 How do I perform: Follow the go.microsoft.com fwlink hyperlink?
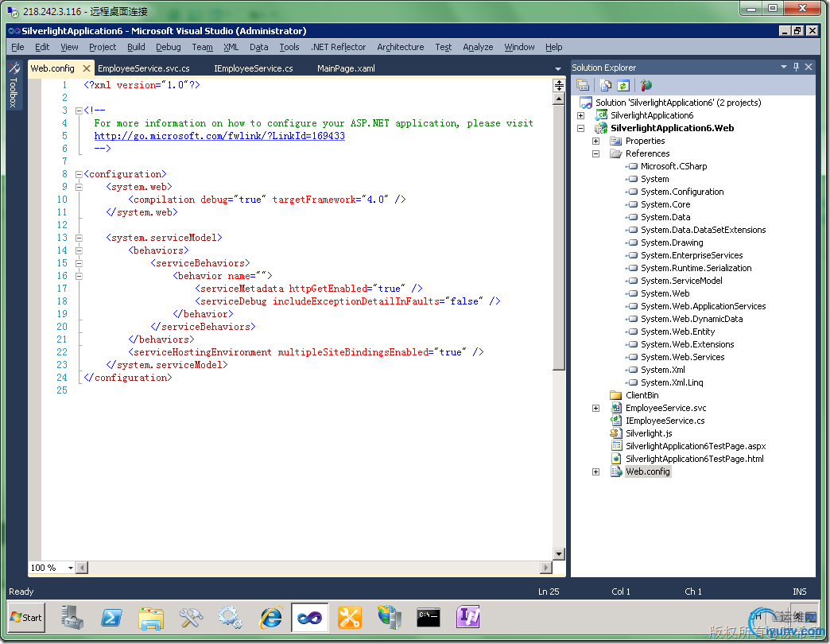pos(219,136)
